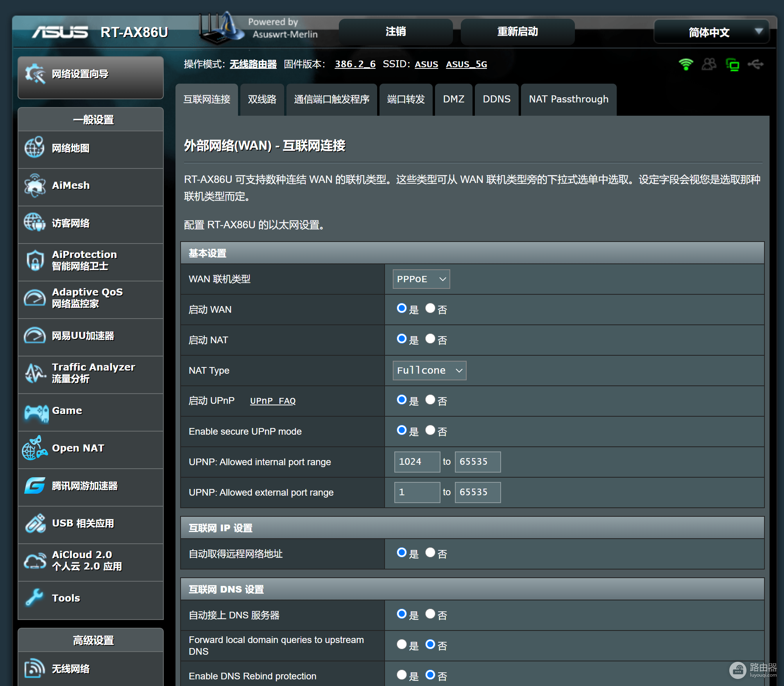Switch to the DDNS tab

coord(496,99)
